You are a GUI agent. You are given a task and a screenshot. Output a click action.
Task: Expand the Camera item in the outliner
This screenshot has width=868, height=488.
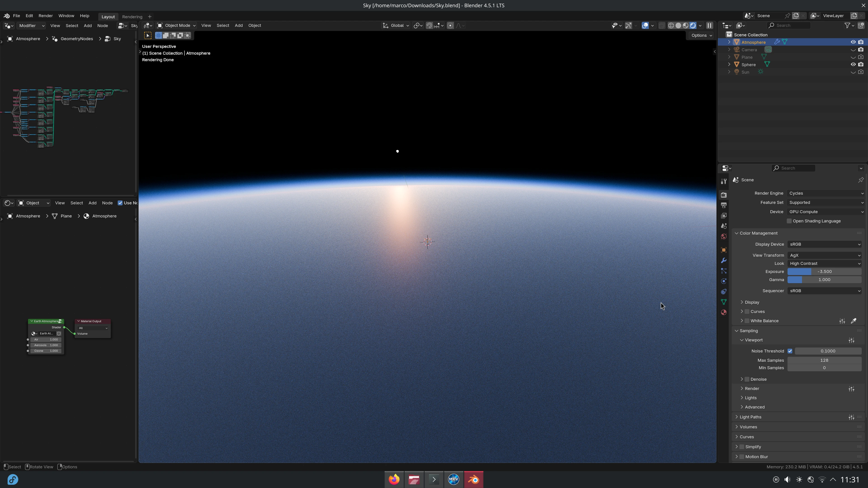729,50
